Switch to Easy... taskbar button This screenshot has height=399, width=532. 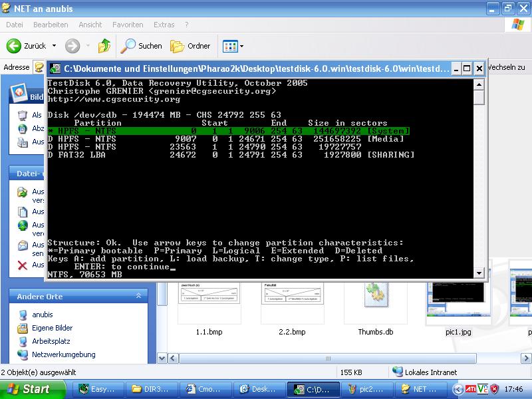coord(97,389)
